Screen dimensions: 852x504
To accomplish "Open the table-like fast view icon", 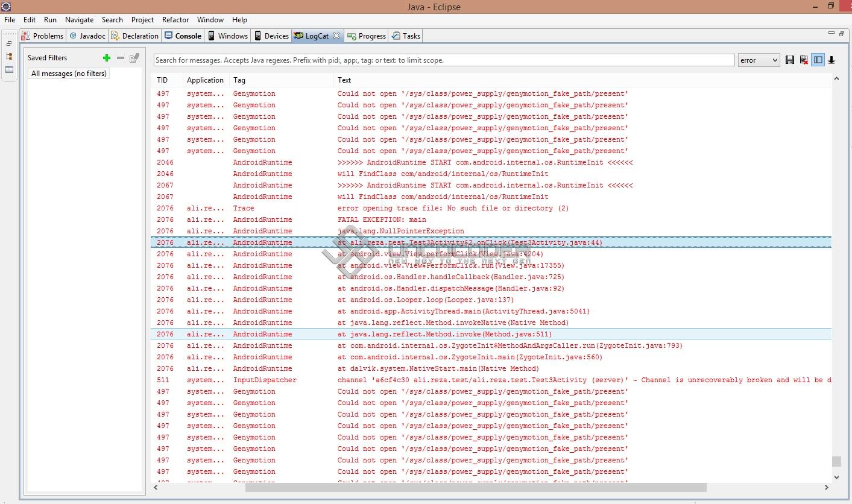I will point(9,70).
